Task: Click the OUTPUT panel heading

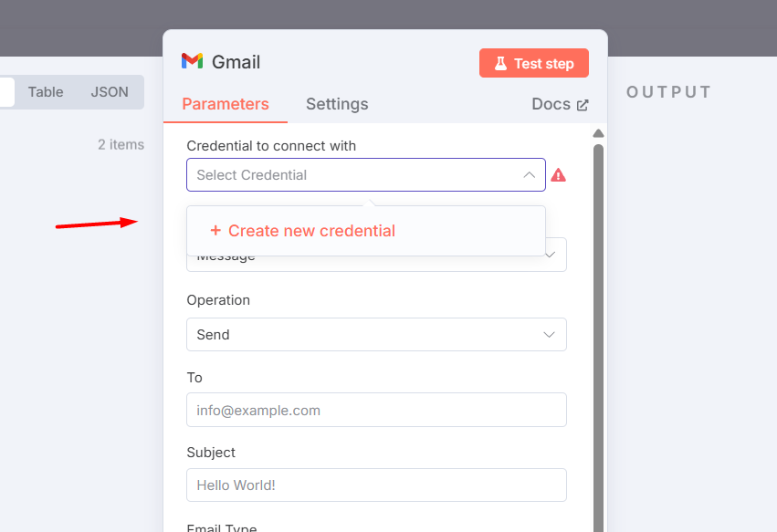Action: click(668, 92)
